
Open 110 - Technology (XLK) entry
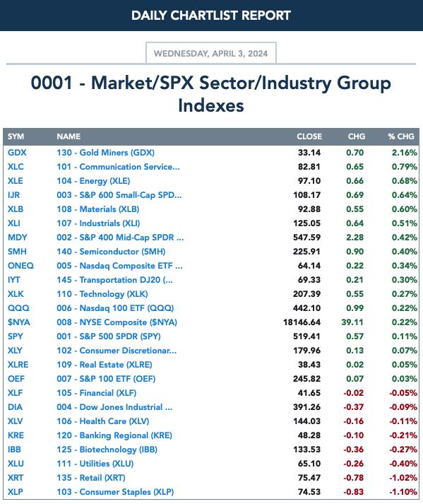102,294
